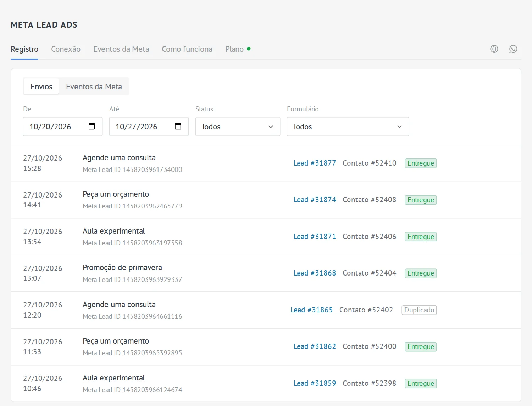Click Entregue badge for Lead #31868
Viewport: 532px width, 406px height.
click(421, 273)
